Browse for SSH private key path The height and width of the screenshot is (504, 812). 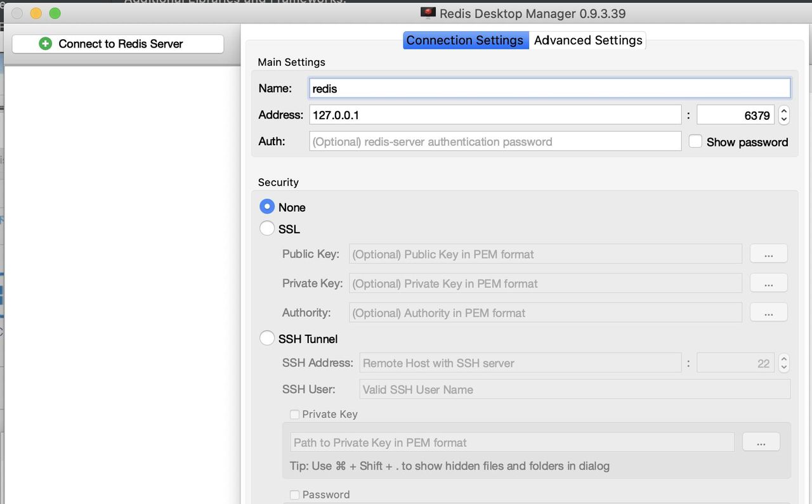coord(761,443)
